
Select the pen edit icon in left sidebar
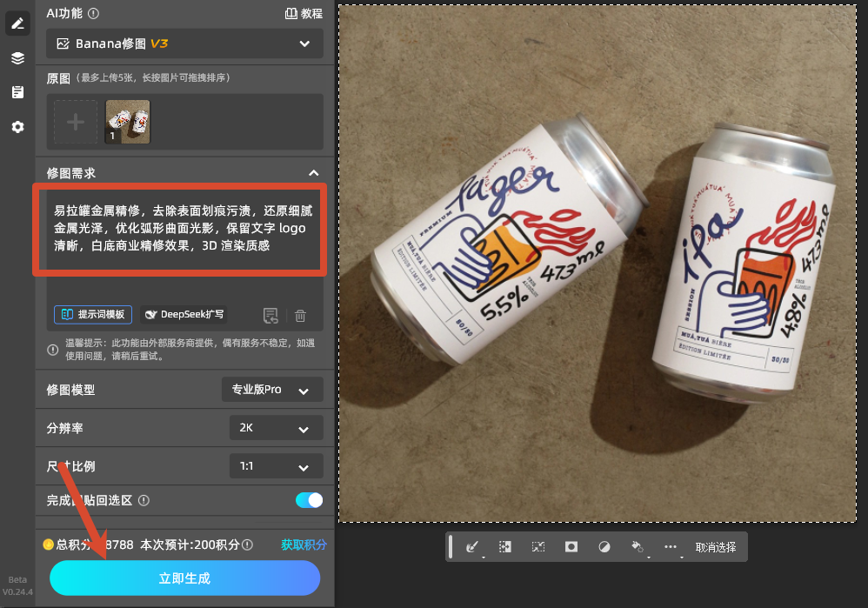pos(17,23)
